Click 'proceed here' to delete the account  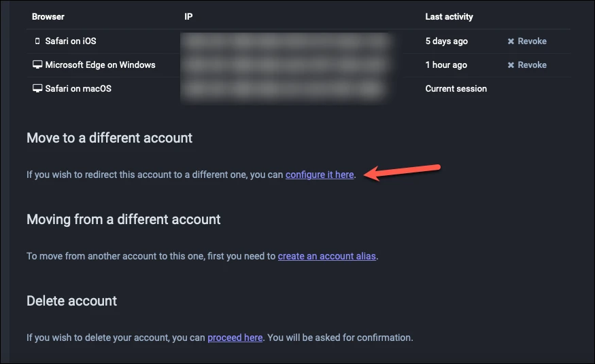pyautogui.click(x=235, y=338)
